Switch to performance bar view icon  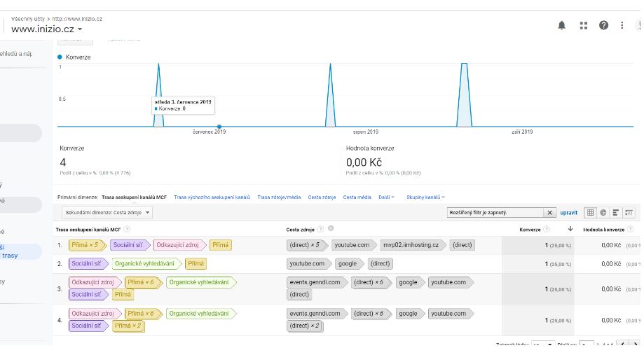click(615, 212)
